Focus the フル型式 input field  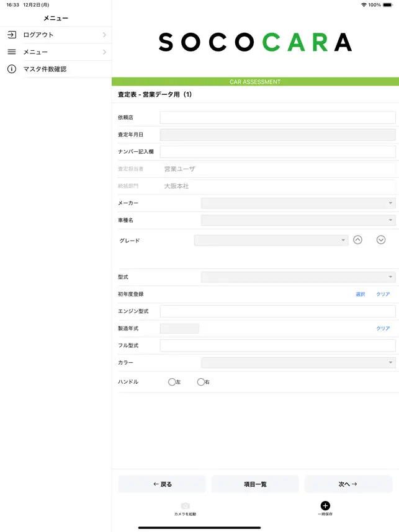click(278, 345)
